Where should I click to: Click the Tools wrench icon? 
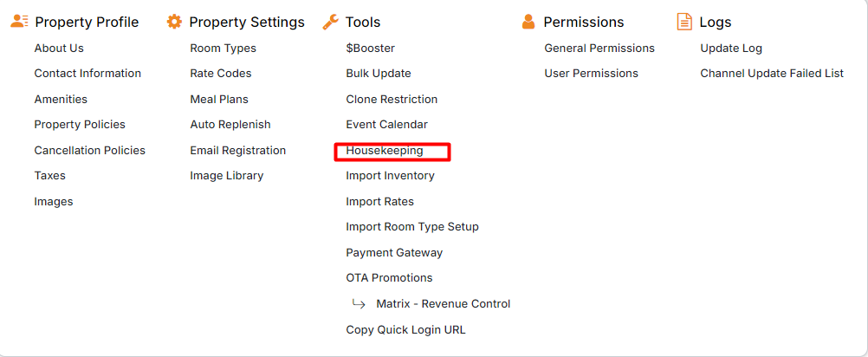(330, 22)
